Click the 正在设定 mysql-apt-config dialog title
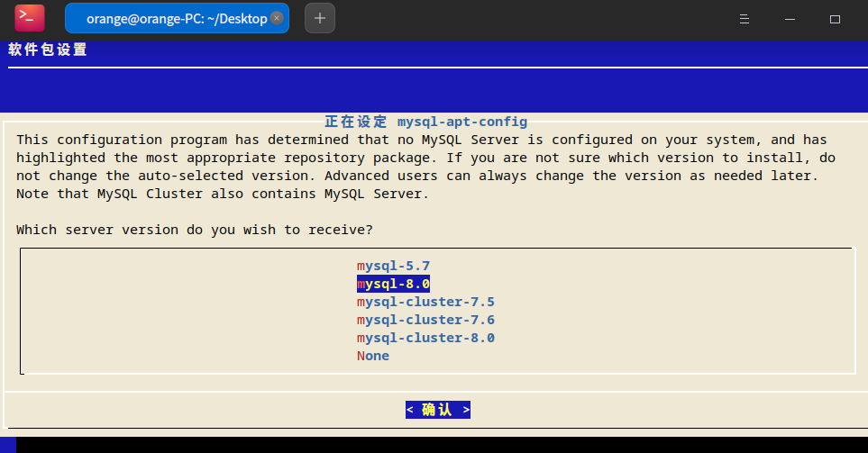This screenshot has height=453, width=868. (x=425, y=122)
